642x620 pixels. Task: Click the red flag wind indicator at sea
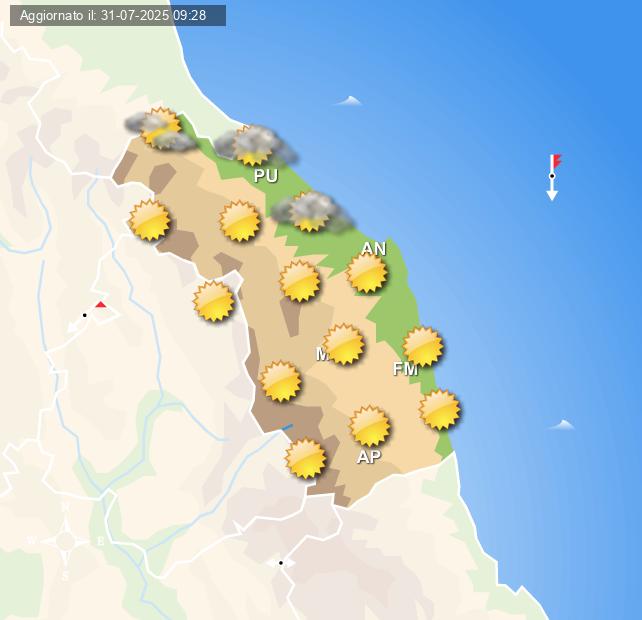click(x=553, y=177)
